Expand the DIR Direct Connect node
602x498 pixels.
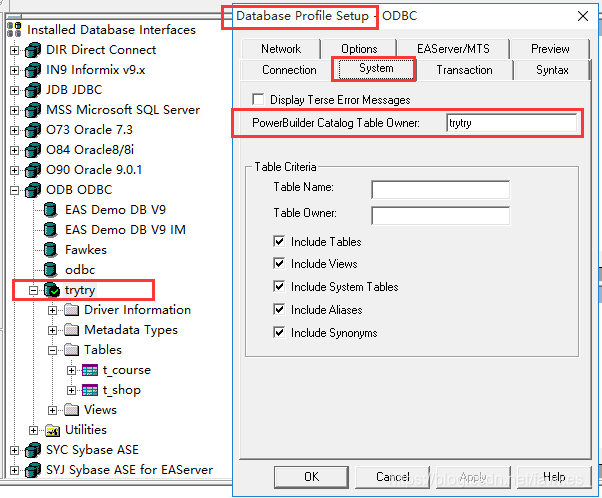[14, 50]
